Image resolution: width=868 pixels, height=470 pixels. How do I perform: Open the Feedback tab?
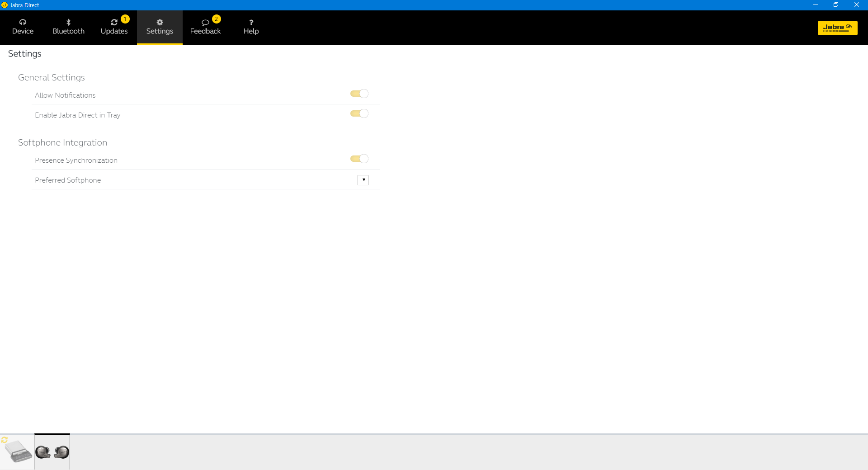click(205, 27)
